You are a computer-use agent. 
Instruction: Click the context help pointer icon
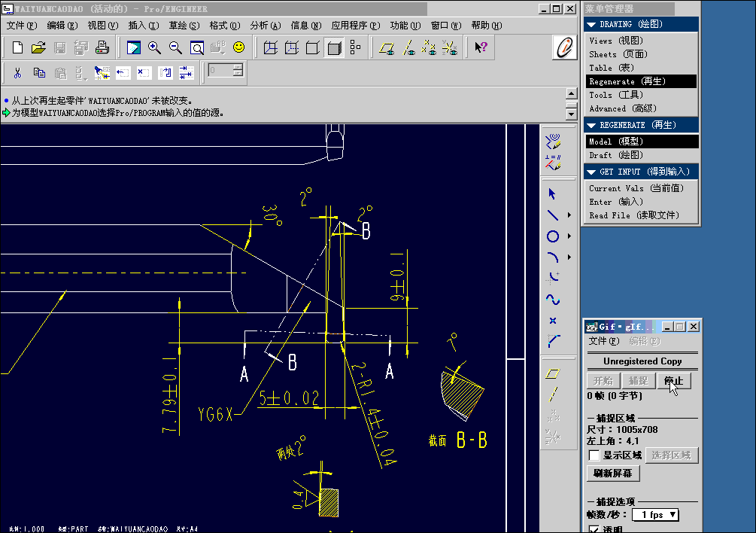click(481, 47)
